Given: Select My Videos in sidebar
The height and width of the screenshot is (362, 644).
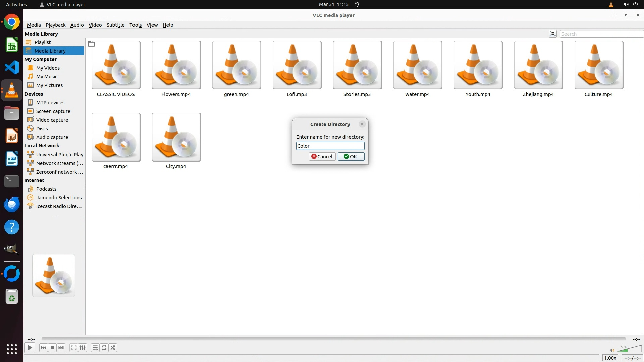Looking at the screenshot, I should point(48,68).
